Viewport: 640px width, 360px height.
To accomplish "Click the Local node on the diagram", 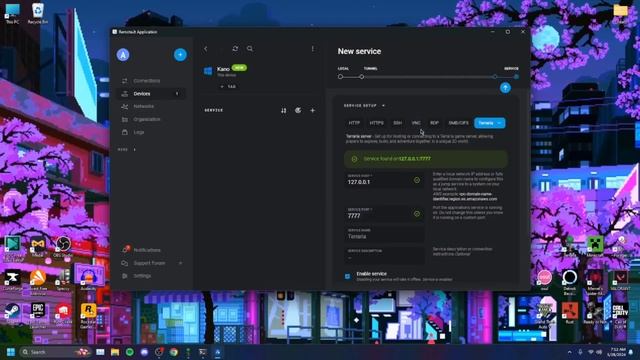I will coord(340,77).
